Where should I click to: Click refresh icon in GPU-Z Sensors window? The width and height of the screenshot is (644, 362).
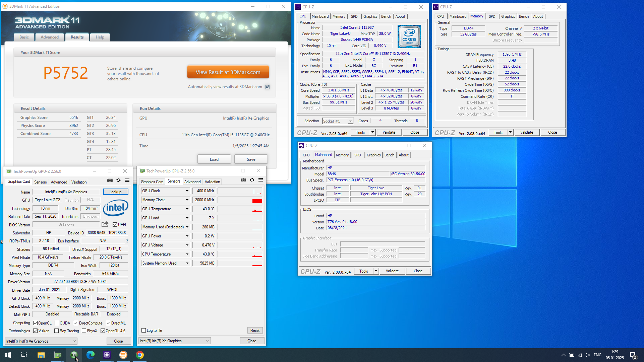pos(252,180)
